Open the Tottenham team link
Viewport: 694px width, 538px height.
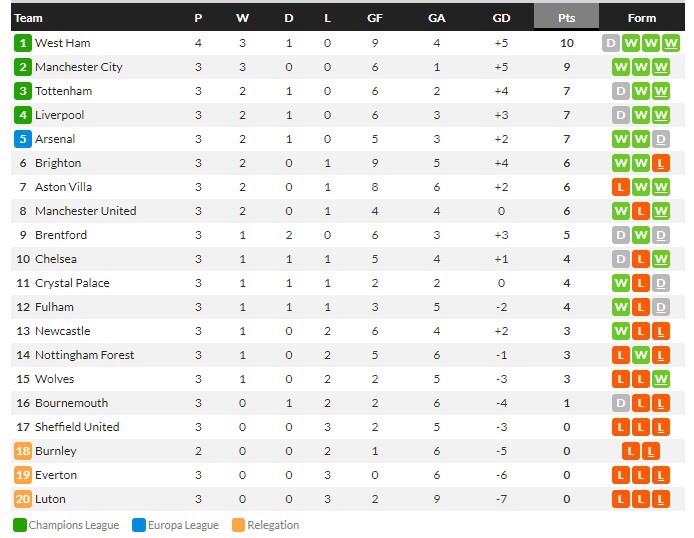[64, 91]
